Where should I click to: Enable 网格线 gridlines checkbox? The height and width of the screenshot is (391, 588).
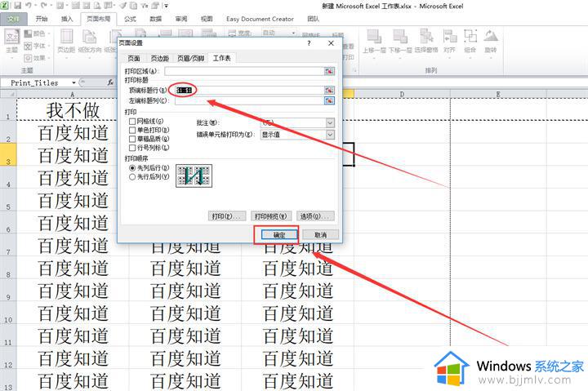point(132,121)
